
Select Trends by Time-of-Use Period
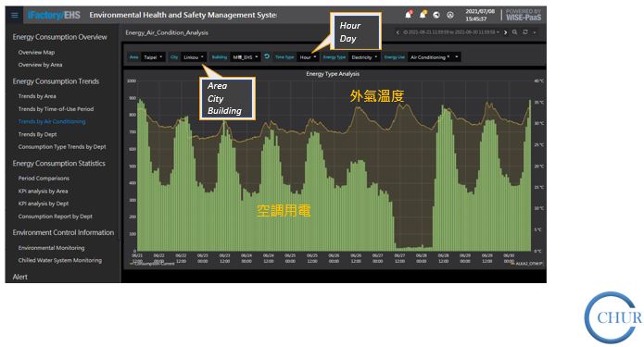pyautogui.click(x=56, y=109)
